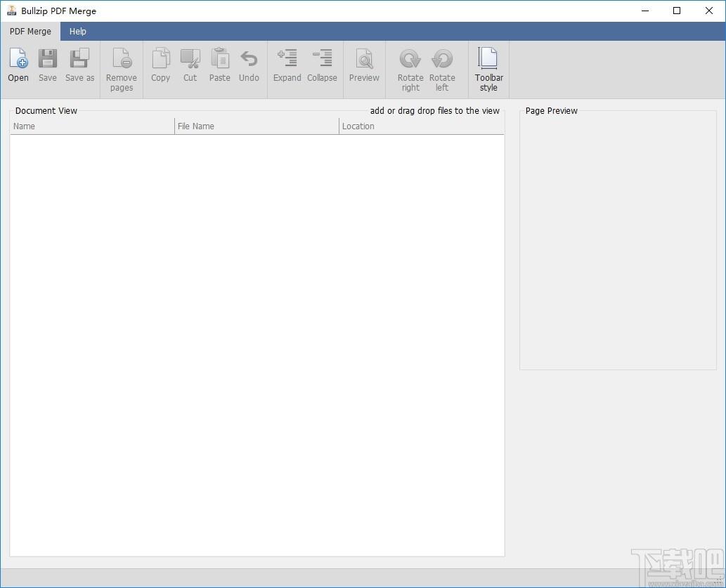Open the Help tab
726x588 pixels.
78,32
